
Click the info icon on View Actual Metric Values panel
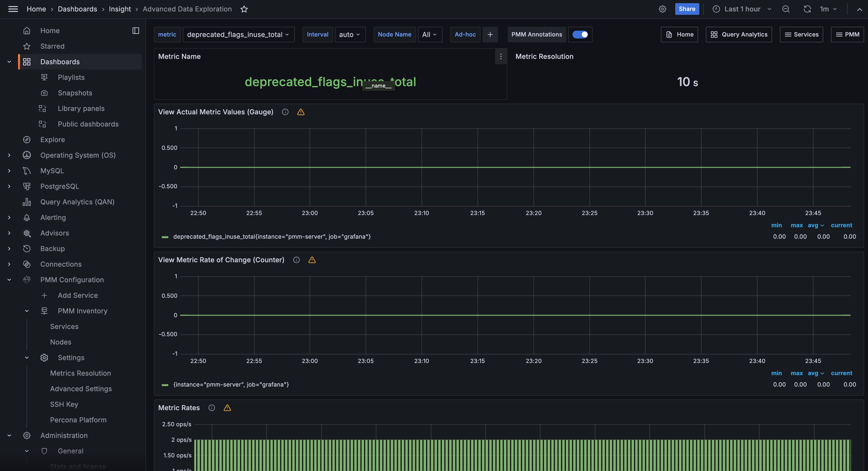(x=285, y=112)
